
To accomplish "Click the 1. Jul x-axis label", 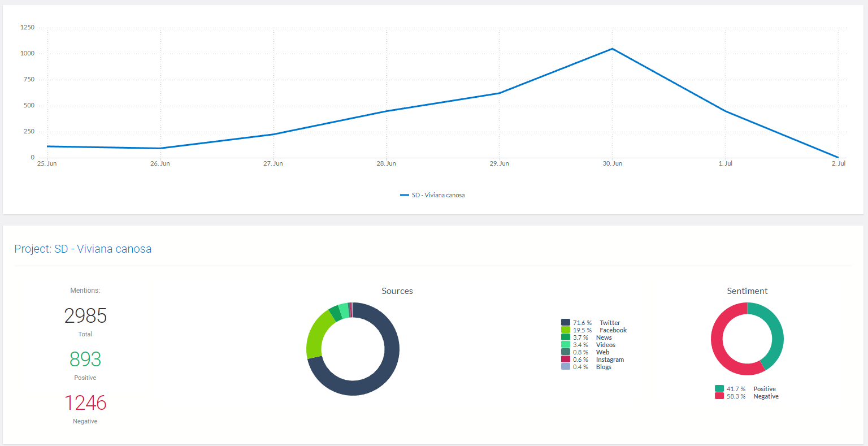I will coord(726,163).
